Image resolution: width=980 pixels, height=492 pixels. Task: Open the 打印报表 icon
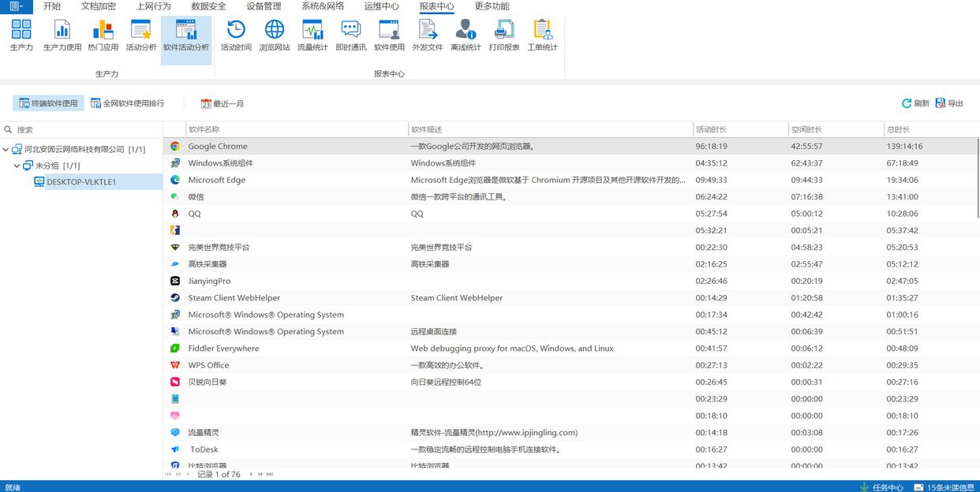503,35
